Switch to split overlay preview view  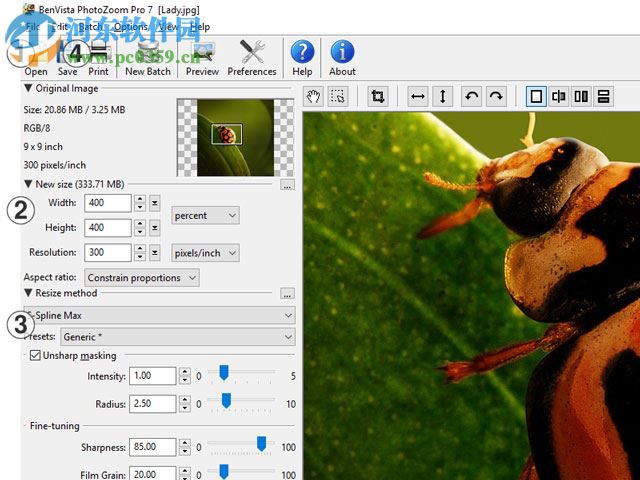(558, 97)
